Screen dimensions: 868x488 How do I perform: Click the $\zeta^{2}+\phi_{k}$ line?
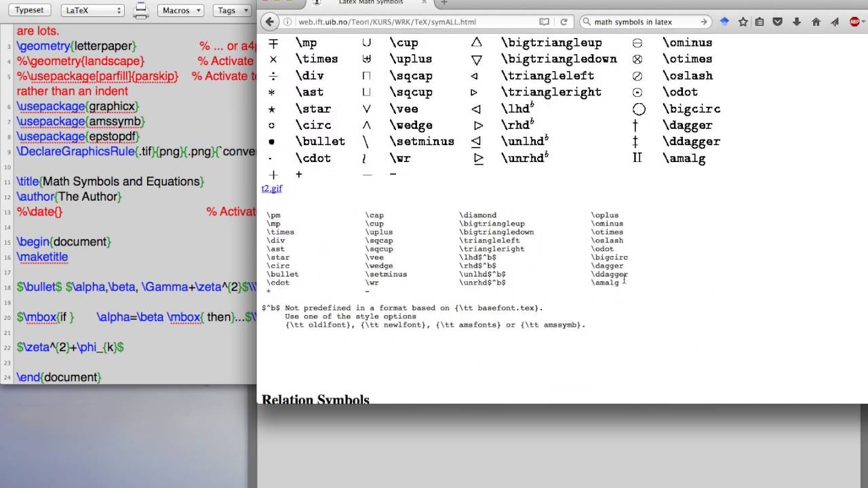click(x=71, y=347)
